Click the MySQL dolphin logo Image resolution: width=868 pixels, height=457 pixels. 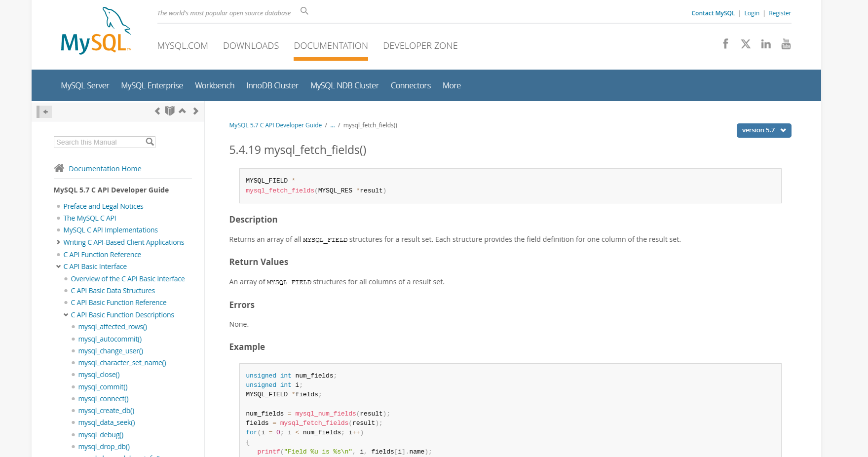(96, 31)
